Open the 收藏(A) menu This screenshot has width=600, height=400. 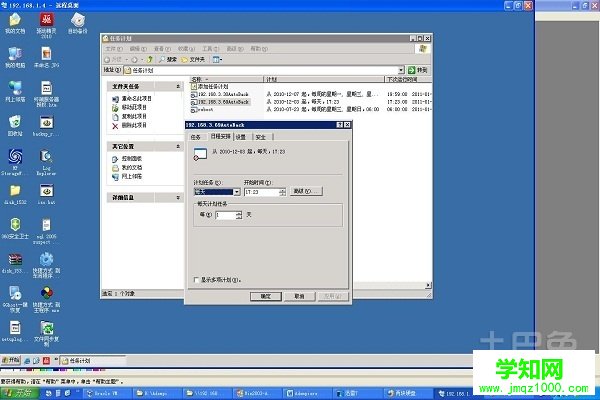click(x=186, y=49)
